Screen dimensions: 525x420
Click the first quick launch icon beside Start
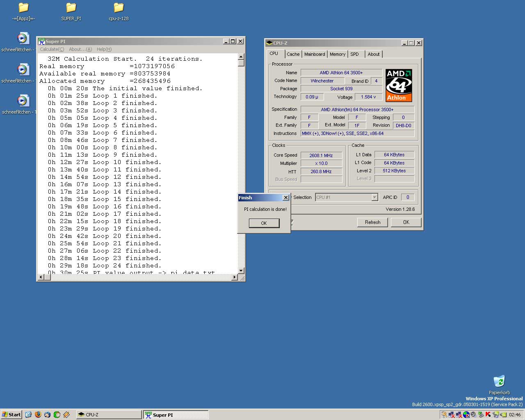[x=28, y=415]
